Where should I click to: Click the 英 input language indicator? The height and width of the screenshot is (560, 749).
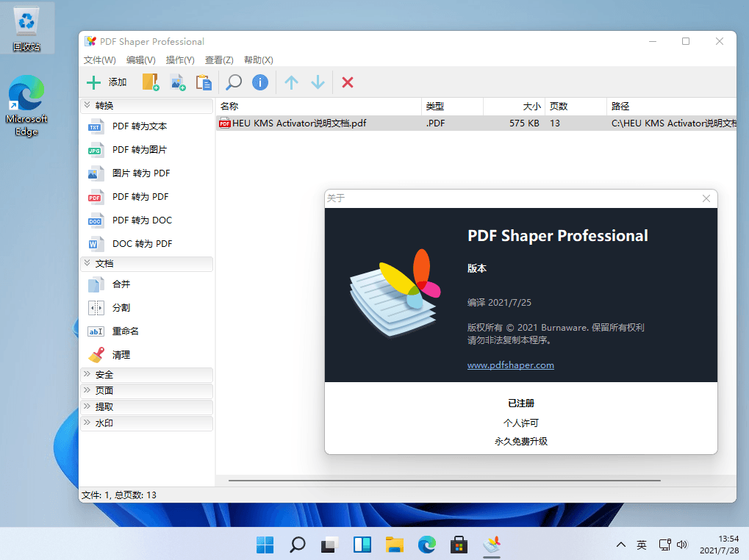pos(642,545)
